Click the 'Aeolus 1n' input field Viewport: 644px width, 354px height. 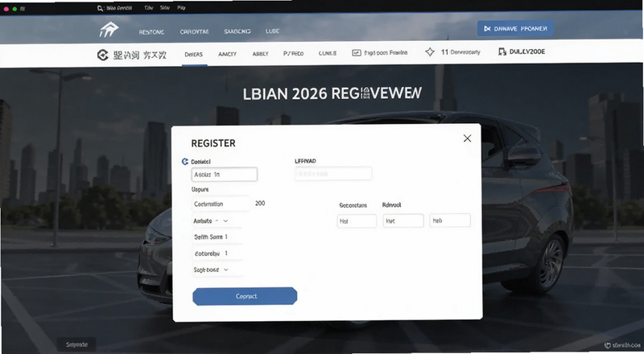225,175
